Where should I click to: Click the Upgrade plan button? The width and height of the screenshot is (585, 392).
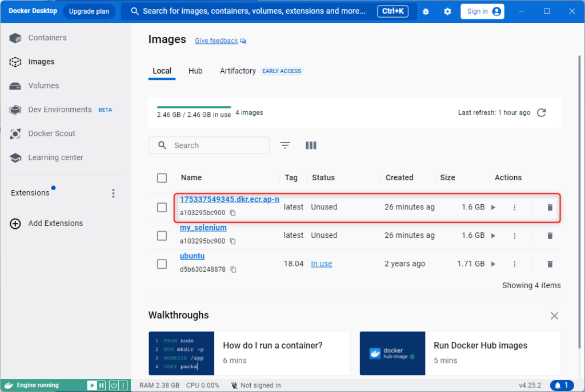point(89,11)
